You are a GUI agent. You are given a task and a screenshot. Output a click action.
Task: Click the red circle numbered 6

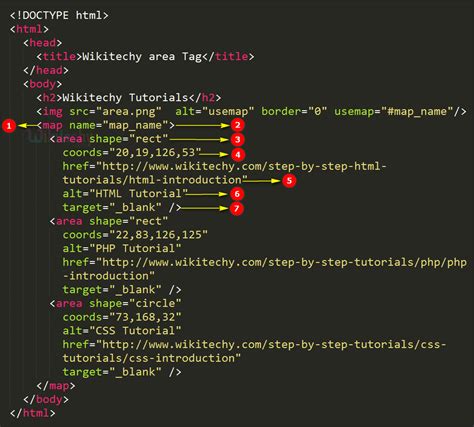point(237,194)
